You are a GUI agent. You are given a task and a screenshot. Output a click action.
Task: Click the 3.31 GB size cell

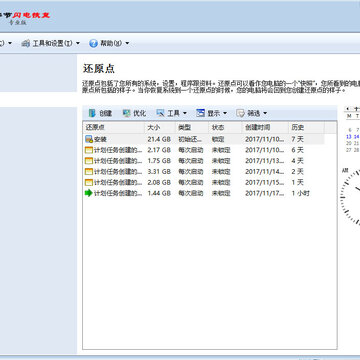tap(159, 172)
